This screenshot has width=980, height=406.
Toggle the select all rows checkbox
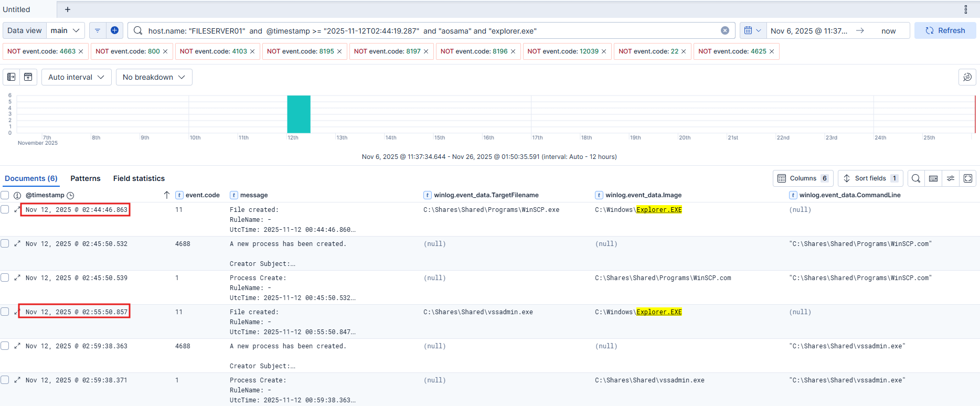[x=5, y=195]
